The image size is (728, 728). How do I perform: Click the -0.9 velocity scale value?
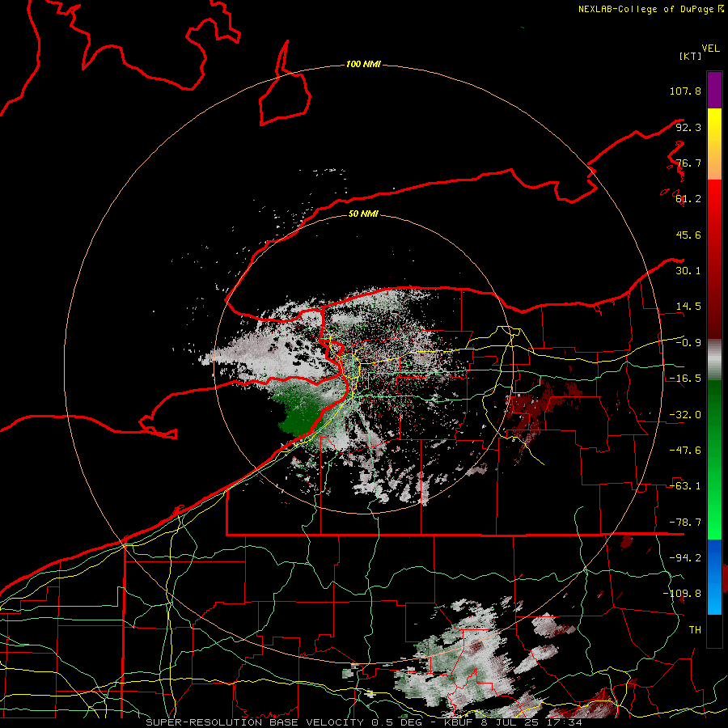point(688,343)
